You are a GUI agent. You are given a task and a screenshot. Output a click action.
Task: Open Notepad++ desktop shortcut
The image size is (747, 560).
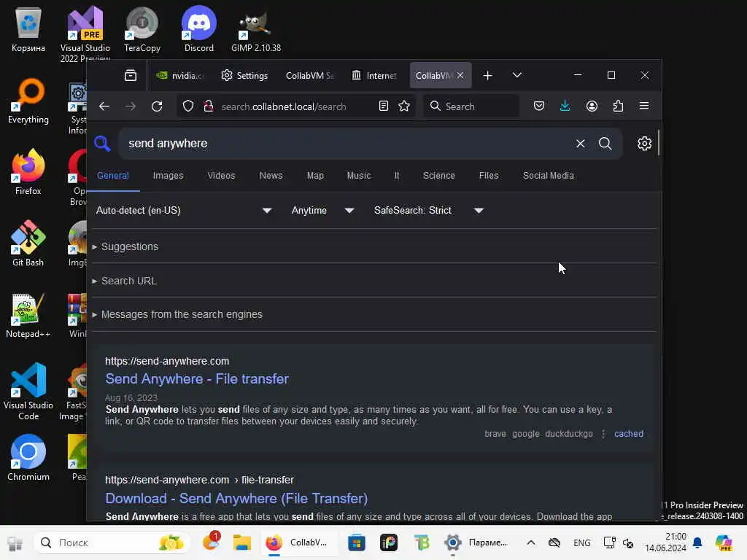point(28,315)
